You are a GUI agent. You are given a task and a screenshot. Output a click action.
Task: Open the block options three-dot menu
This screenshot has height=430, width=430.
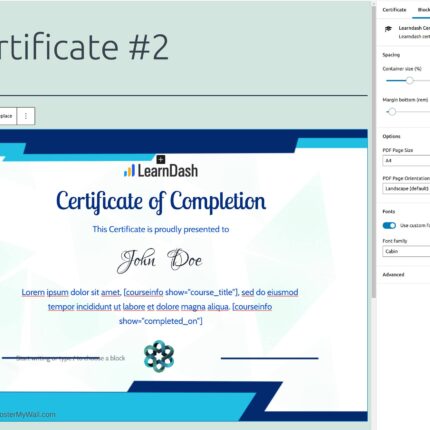pyautogui.click(x=26, y=116)
